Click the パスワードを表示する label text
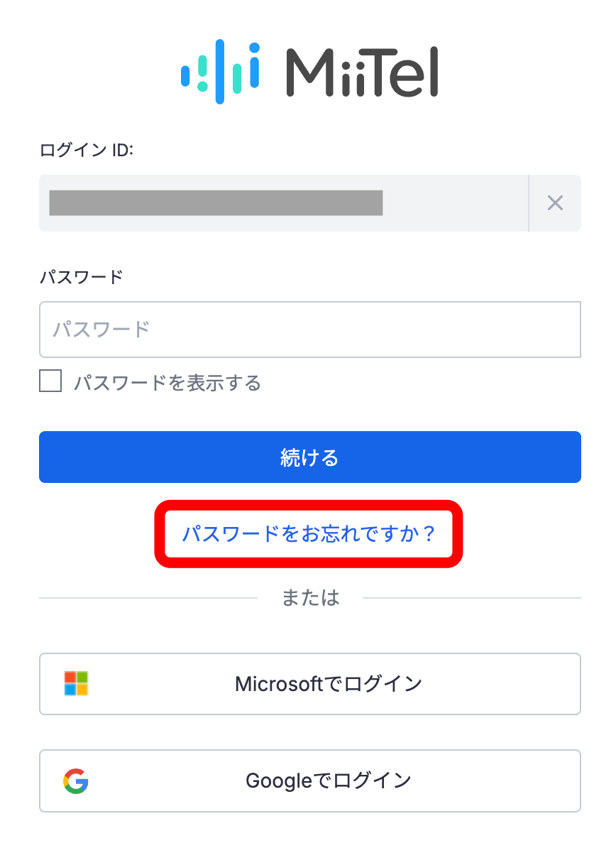Viewport: 616px width, 848px height. [167, 383]
